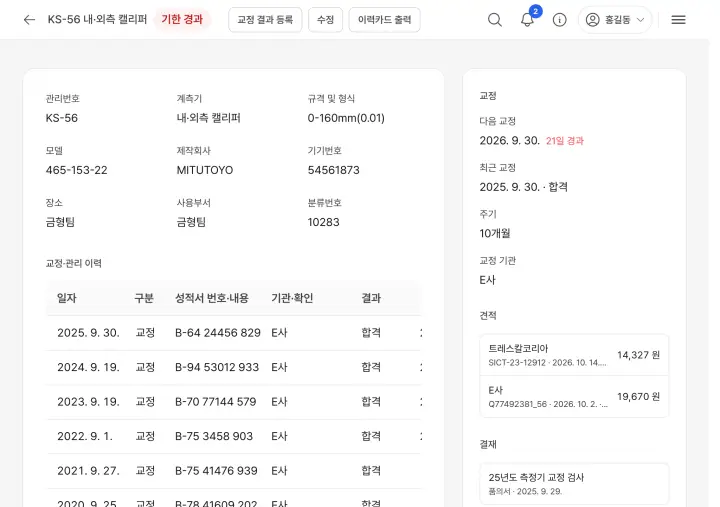Image resolution: width=720 pixels, height=507 pixels.
Task: Click certificate number B-75 3458 903
Action: coord(214,436)
